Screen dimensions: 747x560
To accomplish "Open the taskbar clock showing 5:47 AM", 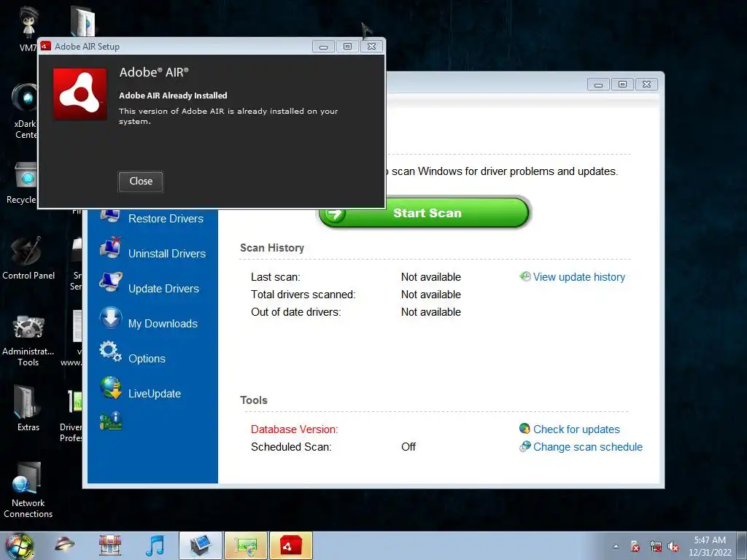I will (x=710, y=546).
